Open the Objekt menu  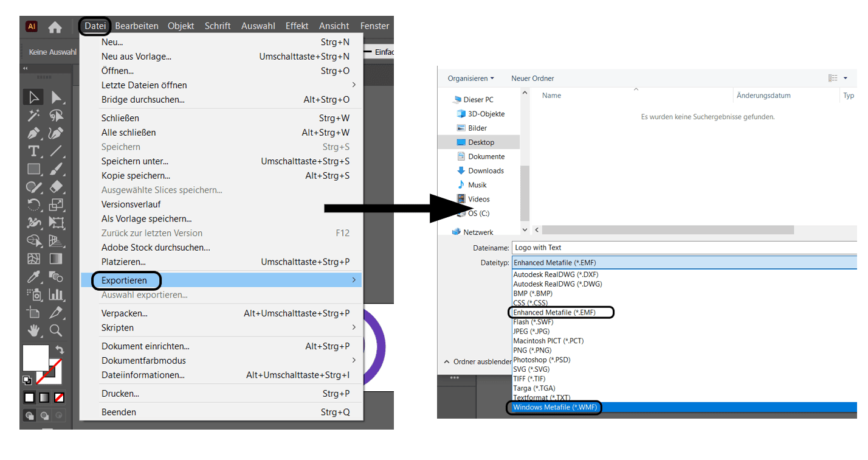pyautogui.click(x=181, y=26)
